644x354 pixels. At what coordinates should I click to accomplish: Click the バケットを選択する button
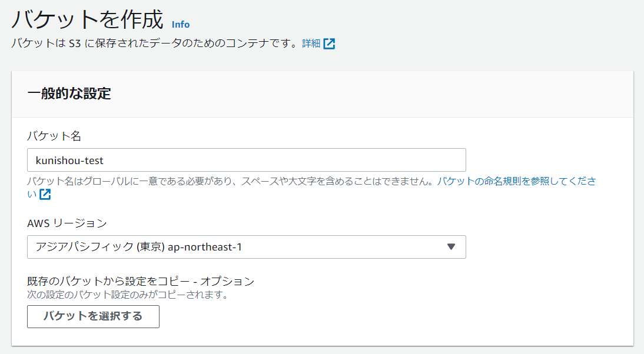pos(93,316)
